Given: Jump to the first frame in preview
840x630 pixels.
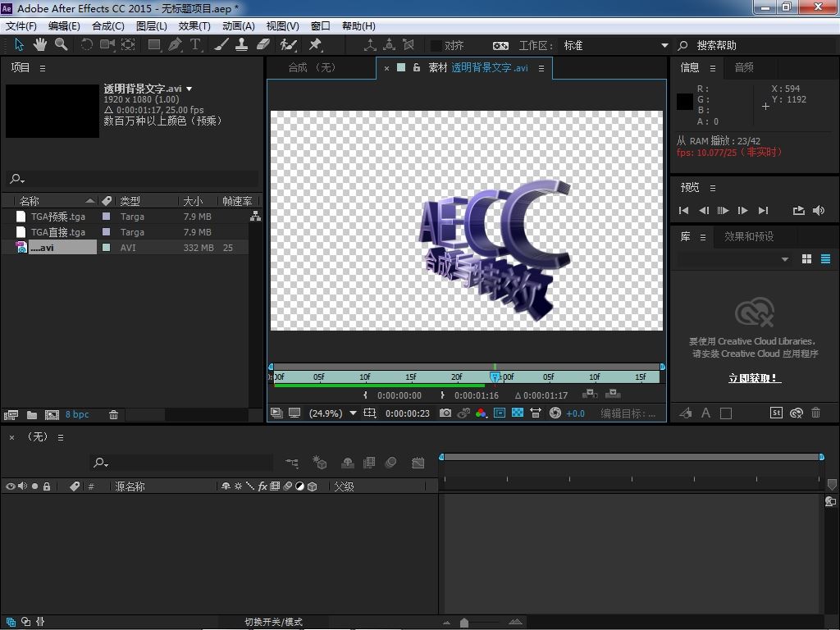Looking at the screenshot, I should tap(683, 211).
